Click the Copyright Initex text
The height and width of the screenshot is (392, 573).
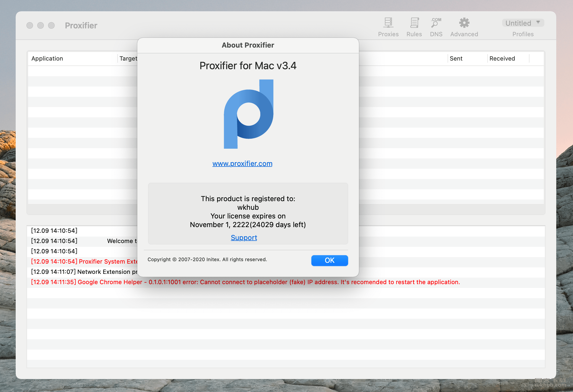207,260
